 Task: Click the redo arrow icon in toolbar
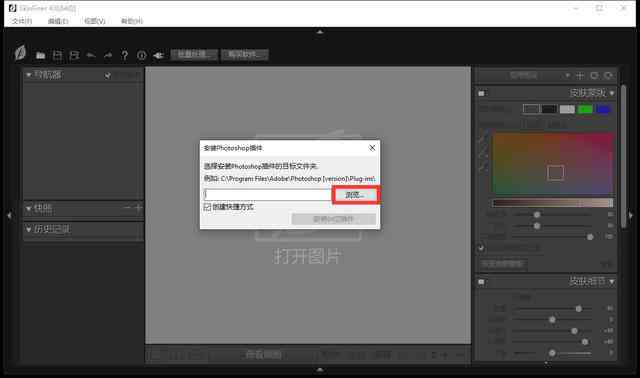click(x=108, y=55)
